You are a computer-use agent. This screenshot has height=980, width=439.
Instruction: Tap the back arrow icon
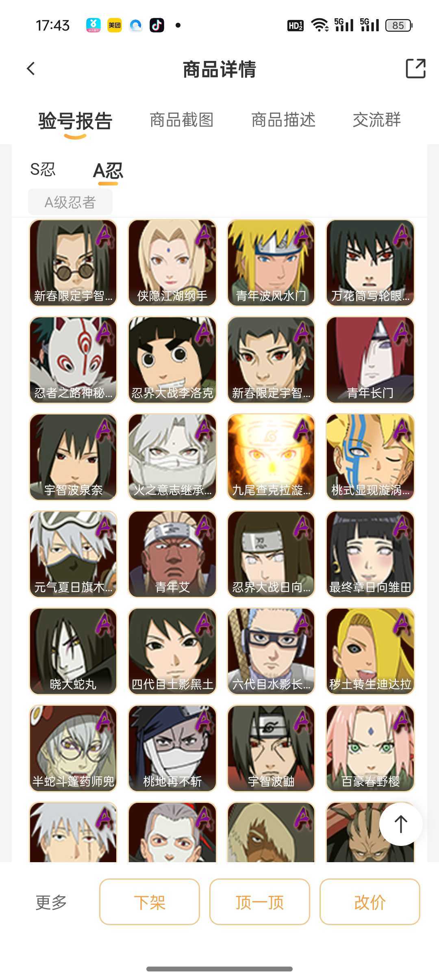coord(31,69)
